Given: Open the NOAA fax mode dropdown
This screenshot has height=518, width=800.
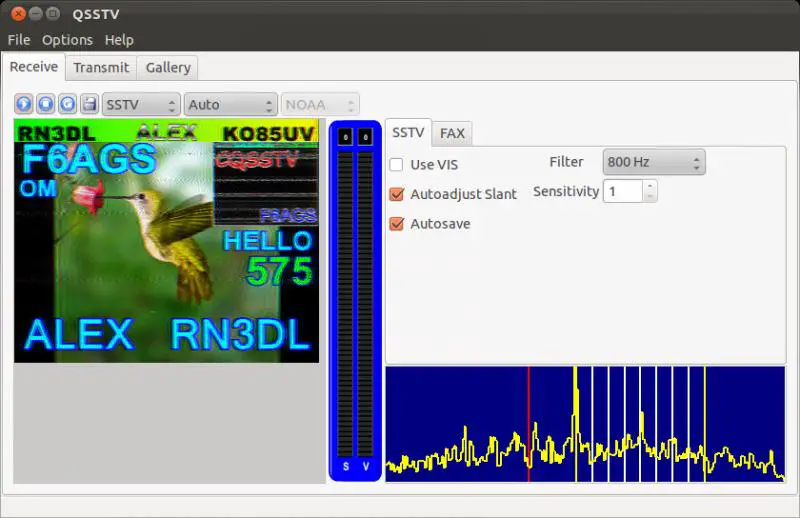Looking at the screenshot, I should (x=320, y=105).
